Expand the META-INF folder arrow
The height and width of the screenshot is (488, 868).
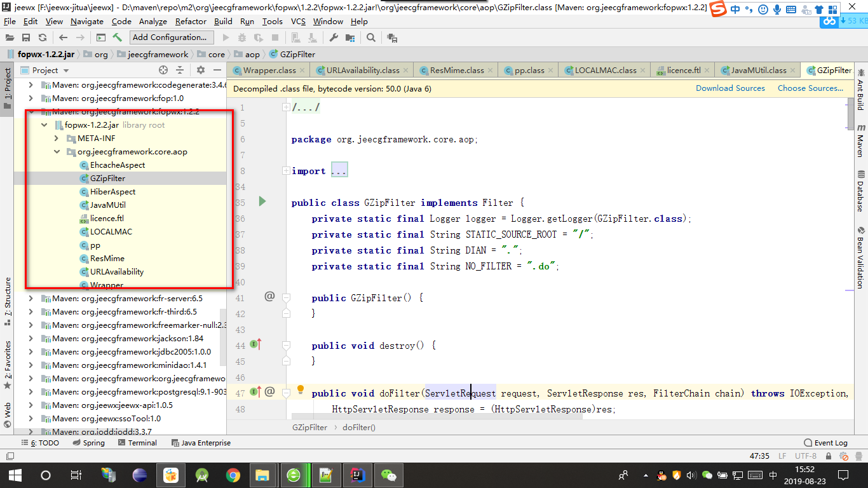click(x=57, y=139)
